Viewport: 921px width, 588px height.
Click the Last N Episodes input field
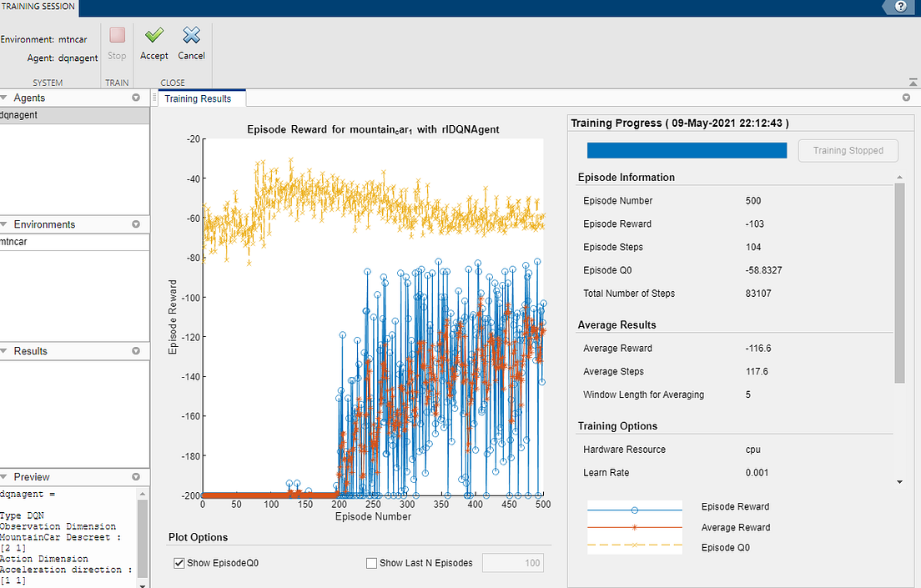coord(512,563)
